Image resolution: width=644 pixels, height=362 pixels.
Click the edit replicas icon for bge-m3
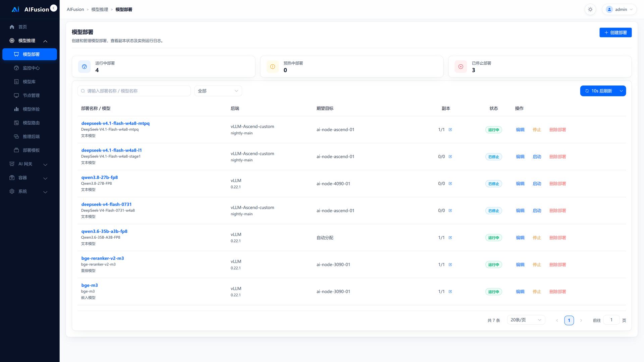450,292
